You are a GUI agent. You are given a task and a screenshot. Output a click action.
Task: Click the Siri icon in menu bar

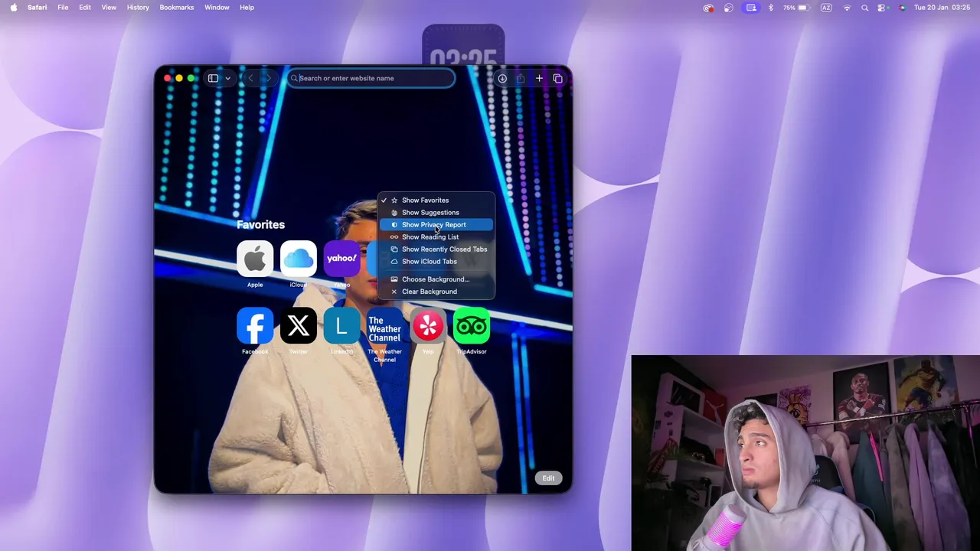point(902,8)
